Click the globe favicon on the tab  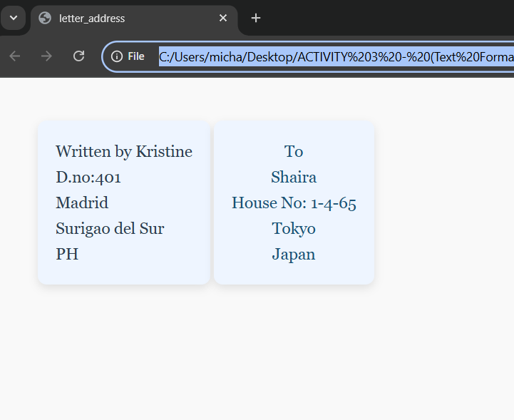(46, 18)
